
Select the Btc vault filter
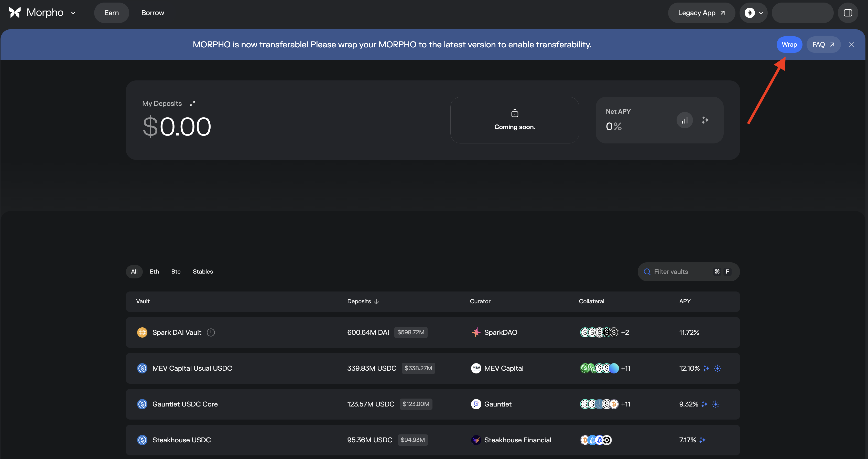tap(176, 272)
